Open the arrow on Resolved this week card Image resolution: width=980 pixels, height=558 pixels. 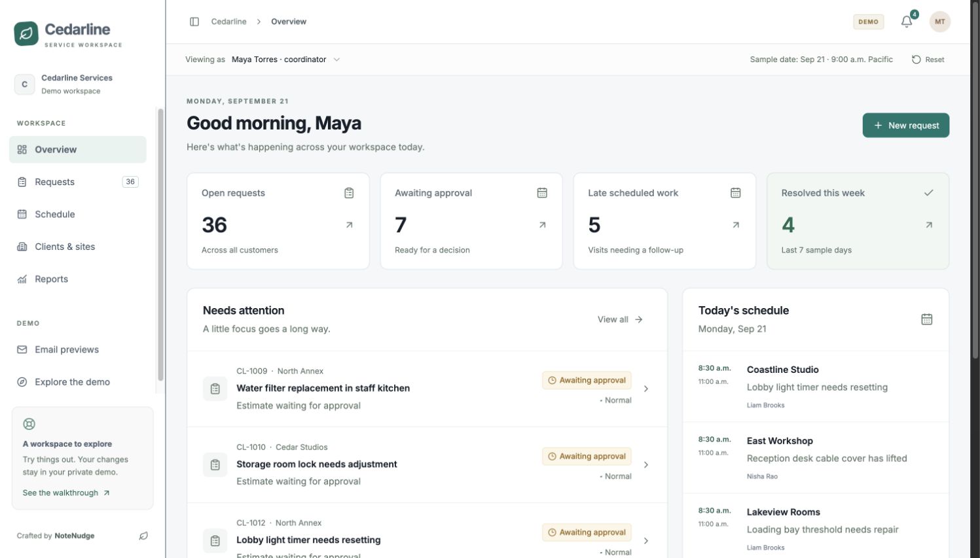point(929,225)
